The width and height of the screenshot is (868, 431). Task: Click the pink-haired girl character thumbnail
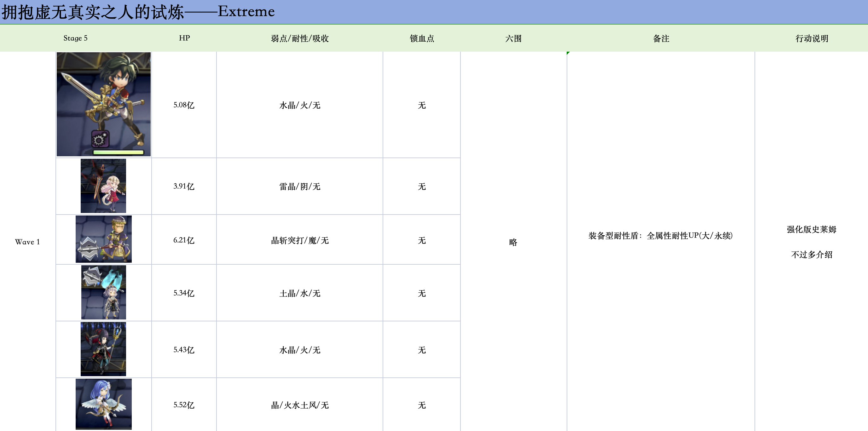pyautogui.click(x=103, y=186)
